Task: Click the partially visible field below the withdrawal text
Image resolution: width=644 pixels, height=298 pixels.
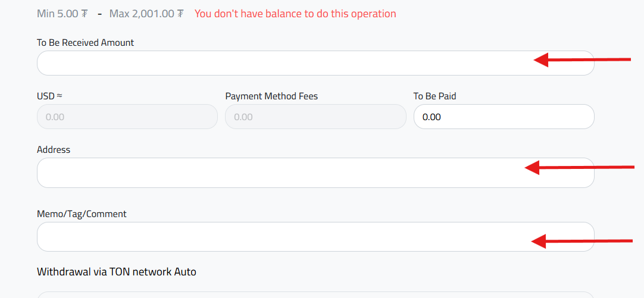Action: tap(315, 294)
